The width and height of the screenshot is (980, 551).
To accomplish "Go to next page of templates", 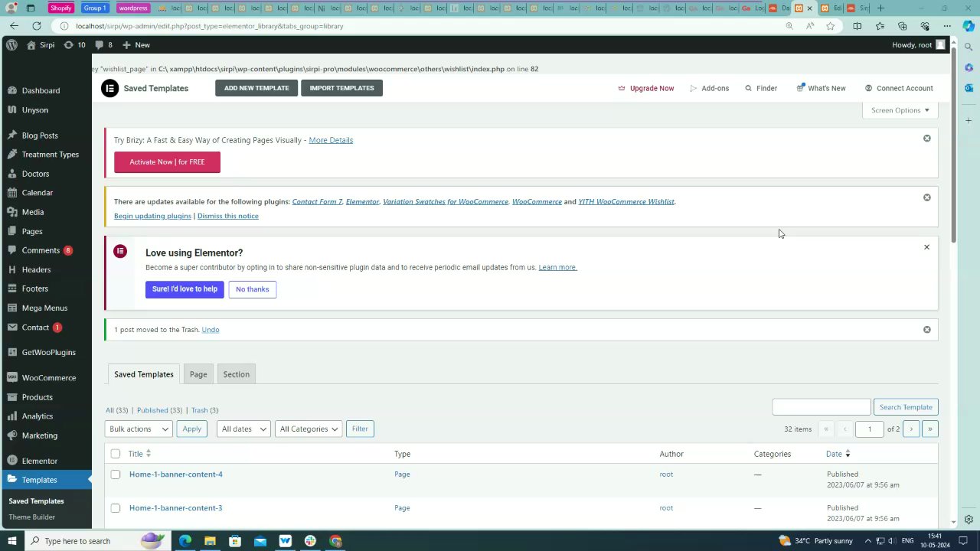I will [x=911, y=429].
